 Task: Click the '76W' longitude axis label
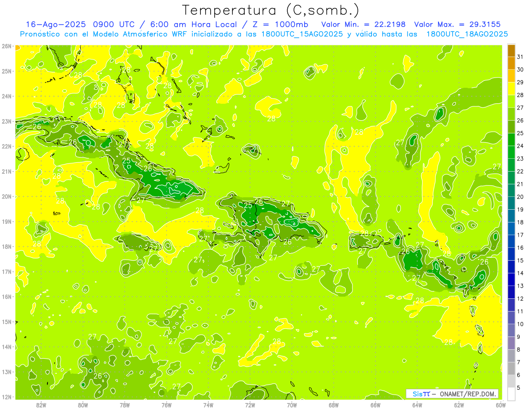(166, 404)
